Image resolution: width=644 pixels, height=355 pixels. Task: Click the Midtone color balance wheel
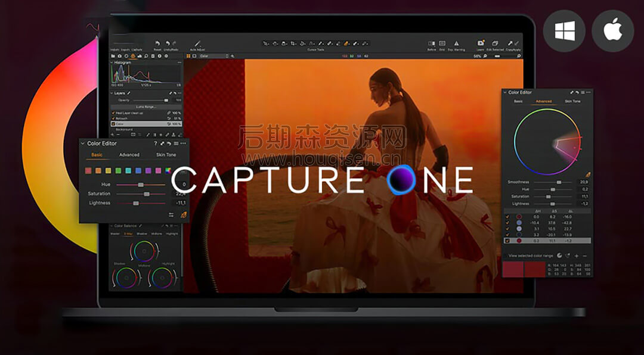(144, 251)
